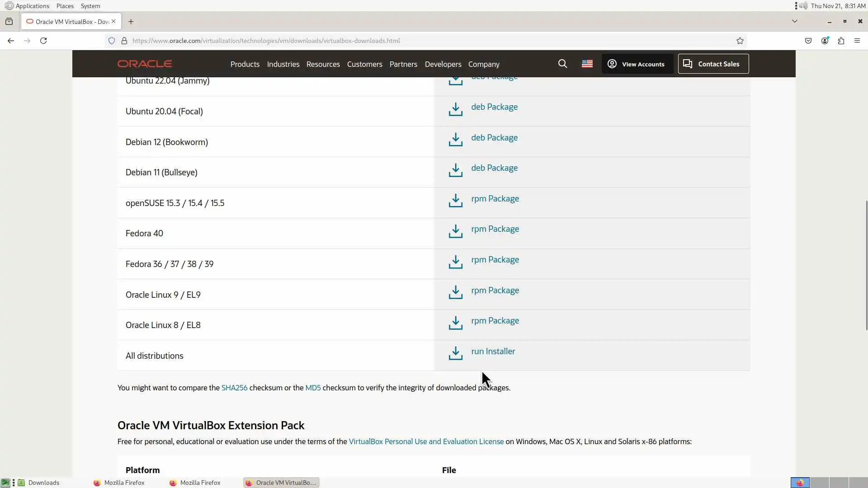The image size is (868, 488).
Task: Click the Oracle site search magnifier icon
Action: tap(562, 64)
